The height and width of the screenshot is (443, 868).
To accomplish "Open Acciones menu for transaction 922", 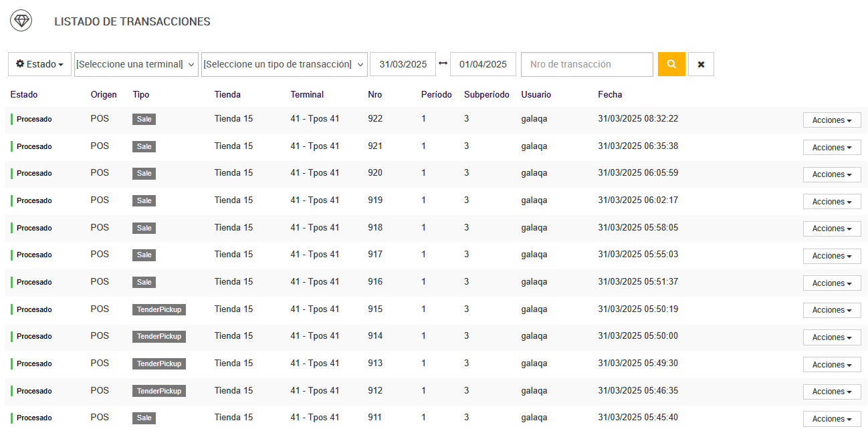I will point(831,120).
